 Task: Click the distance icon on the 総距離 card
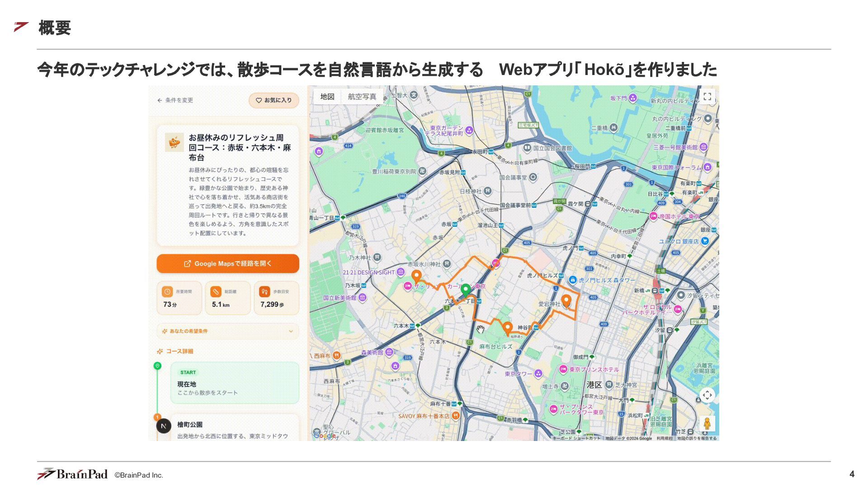point(216,292)
